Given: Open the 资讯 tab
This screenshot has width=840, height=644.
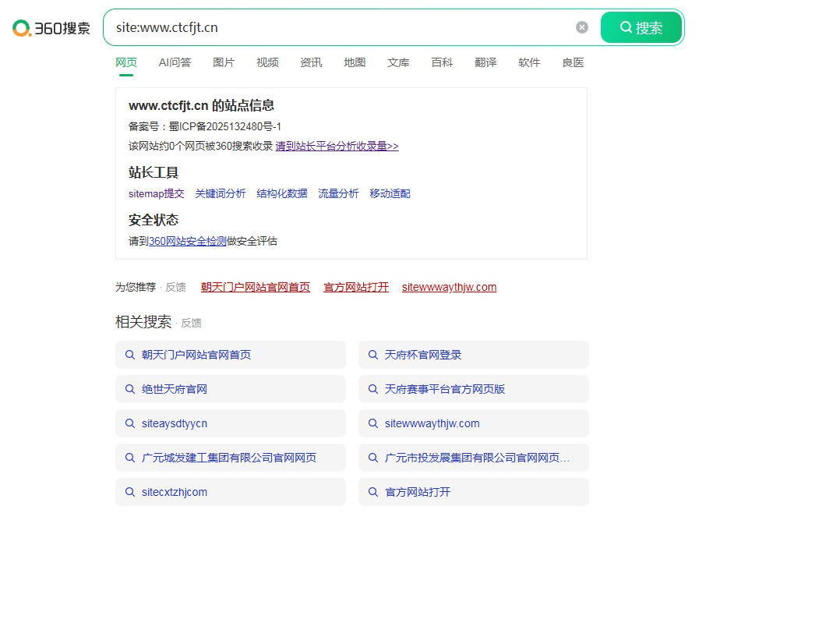Looking at the screenshot, I should tap(311, 62).
